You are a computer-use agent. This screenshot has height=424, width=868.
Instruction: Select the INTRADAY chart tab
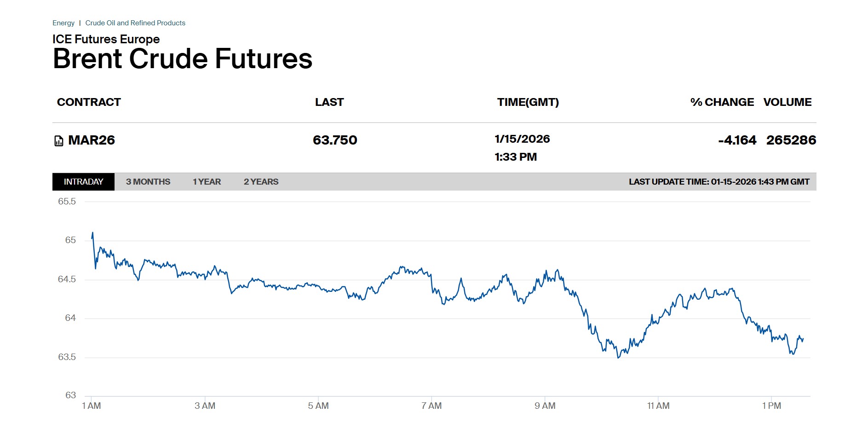pos(83,182)
